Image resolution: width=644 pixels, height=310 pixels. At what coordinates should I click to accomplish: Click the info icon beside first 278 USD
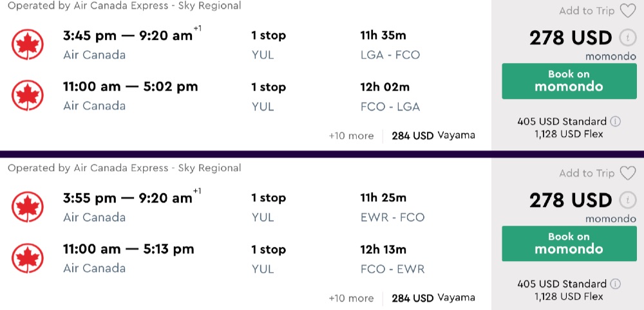tap(626, 38)
